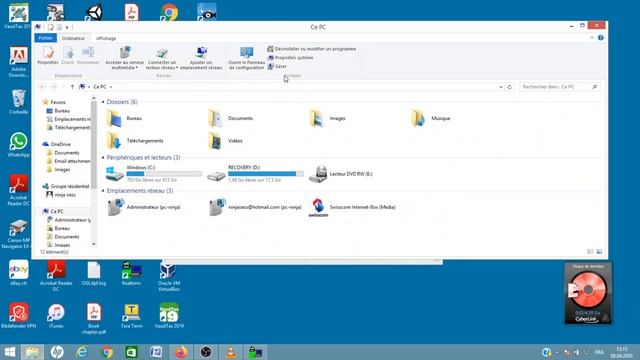Open the Corbeille desktop icon
The width and height of the screenshot is (640, 360).
[18, 102]
